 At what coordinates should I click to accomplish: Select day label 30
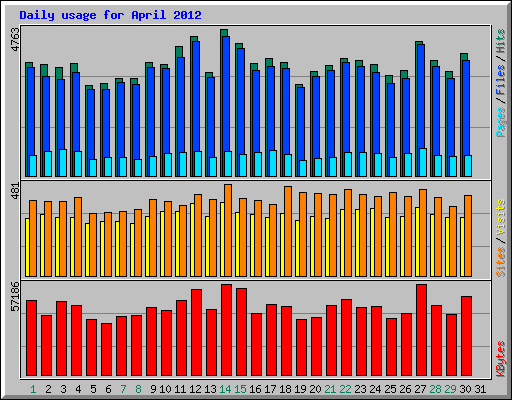(465, 389)
